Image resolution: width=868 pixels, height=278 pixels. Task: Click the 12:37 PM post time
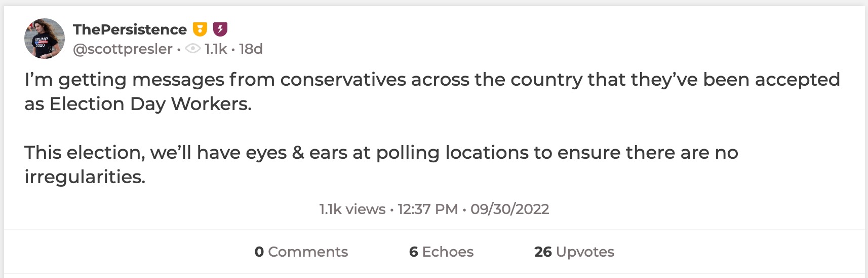pyautogui.click(x=427, y=209)
